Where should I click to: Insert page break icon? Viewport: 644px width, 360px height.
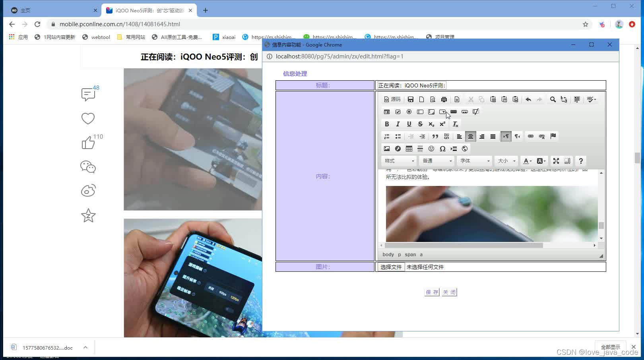454,149
